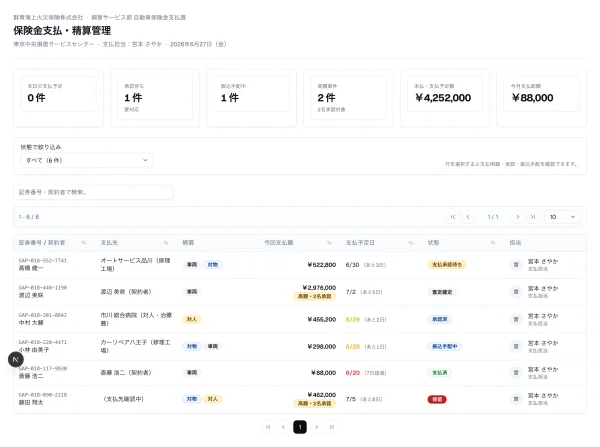
Task: Click assignee avatar in the ¥298,000 row
Action: coord(516,346)
